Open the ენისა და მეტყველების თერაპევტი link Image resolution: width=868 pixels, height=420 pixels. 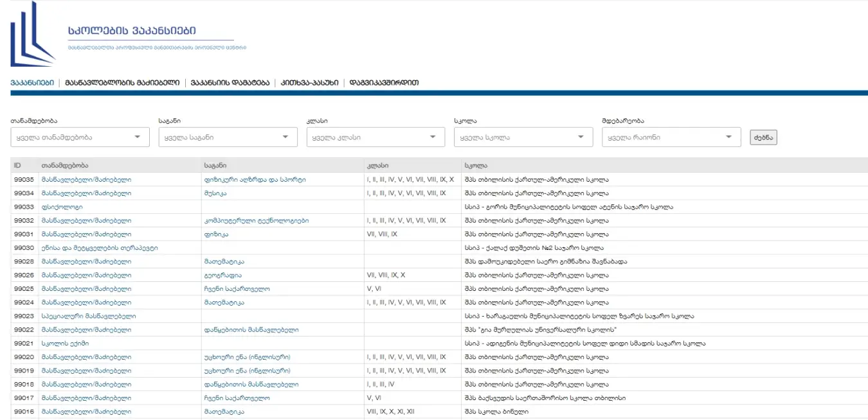99,248
